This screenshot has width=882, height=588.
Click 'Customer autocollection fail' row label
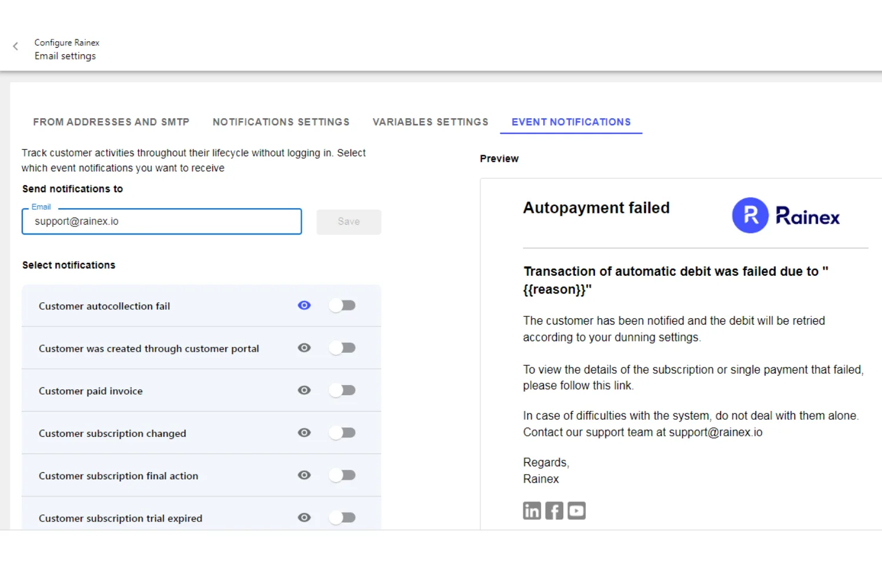point(104,306)
